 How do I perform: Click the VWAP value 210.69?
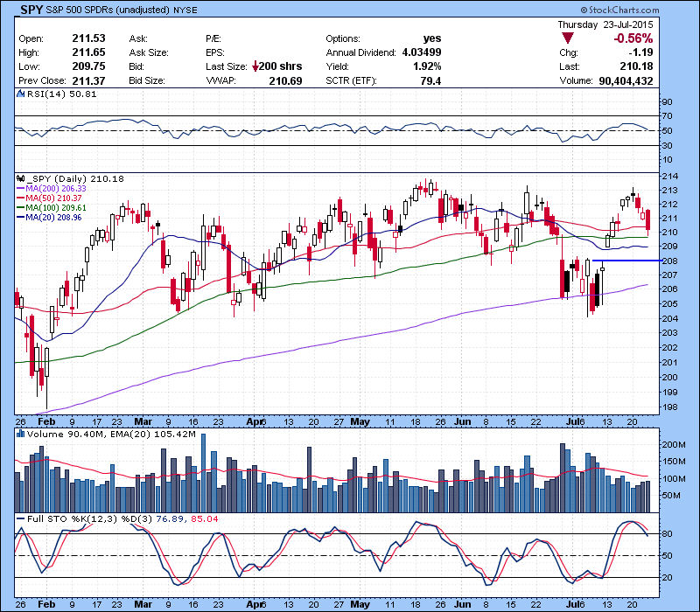click(286, 80)
